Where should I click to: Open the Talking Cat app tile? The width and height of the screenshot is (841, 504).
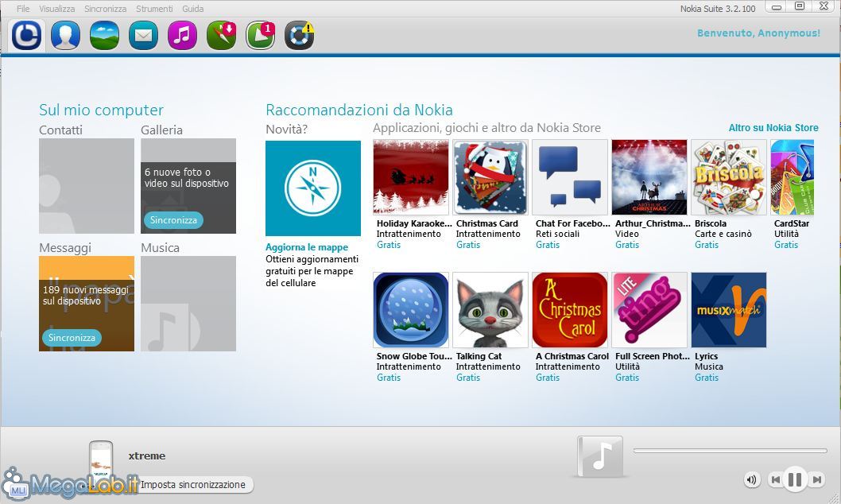(x=490, y=310)
